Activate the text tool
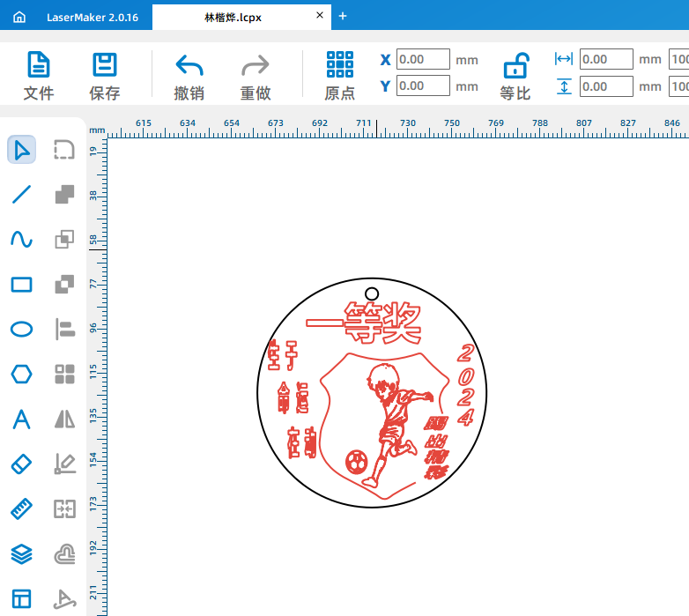 click(22, 419)
